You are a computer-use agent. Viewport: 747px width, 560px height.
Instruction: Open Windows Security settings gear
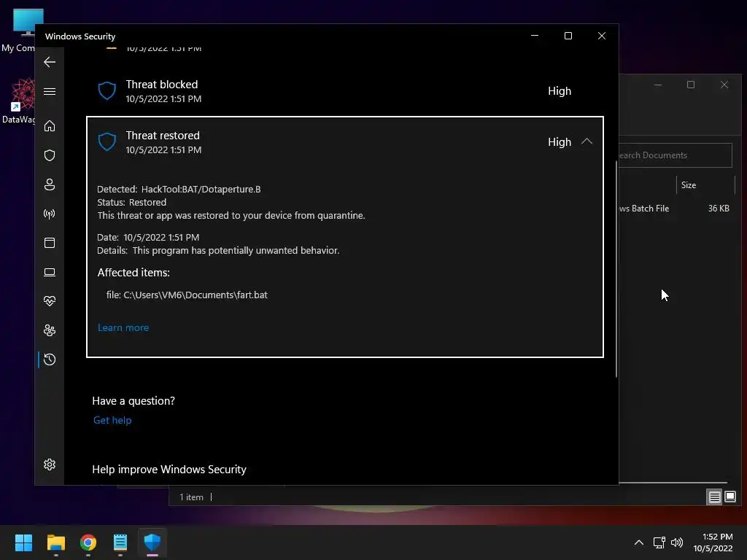click(x=50, y=464)
